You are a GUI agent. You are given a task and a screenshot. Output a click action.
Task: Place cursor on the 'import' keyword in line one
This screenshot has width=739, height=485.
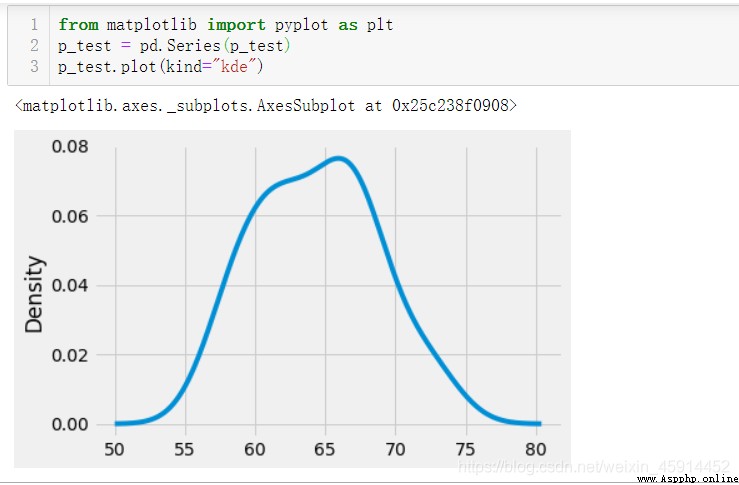[236, 25]
